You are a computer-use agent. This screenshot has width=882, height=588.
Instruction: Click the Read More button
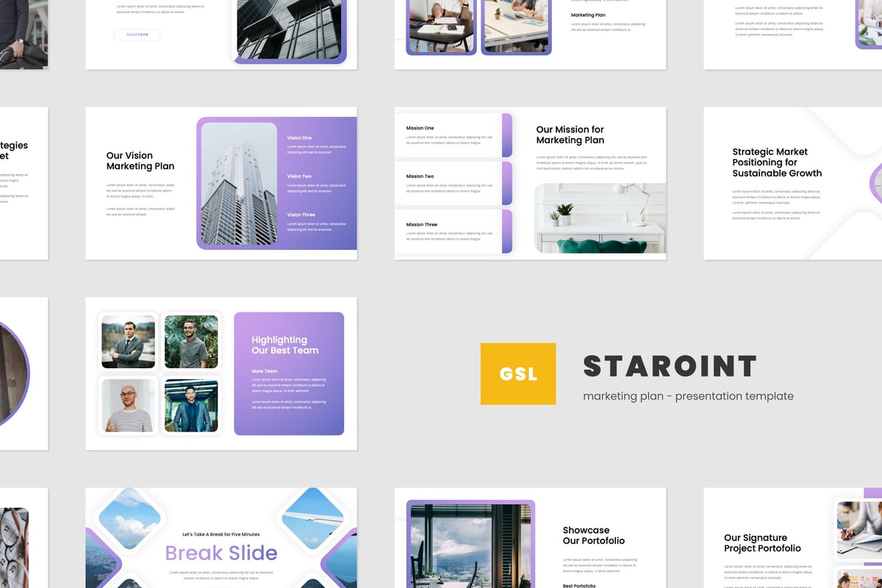[137, 35]
